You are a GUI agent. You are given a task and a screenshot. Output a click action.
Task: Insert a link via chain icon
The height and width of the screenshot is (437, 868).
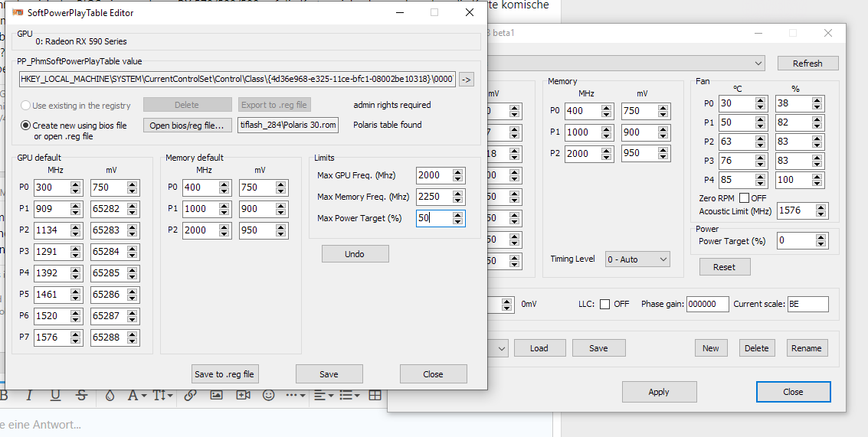pos(191,396)
